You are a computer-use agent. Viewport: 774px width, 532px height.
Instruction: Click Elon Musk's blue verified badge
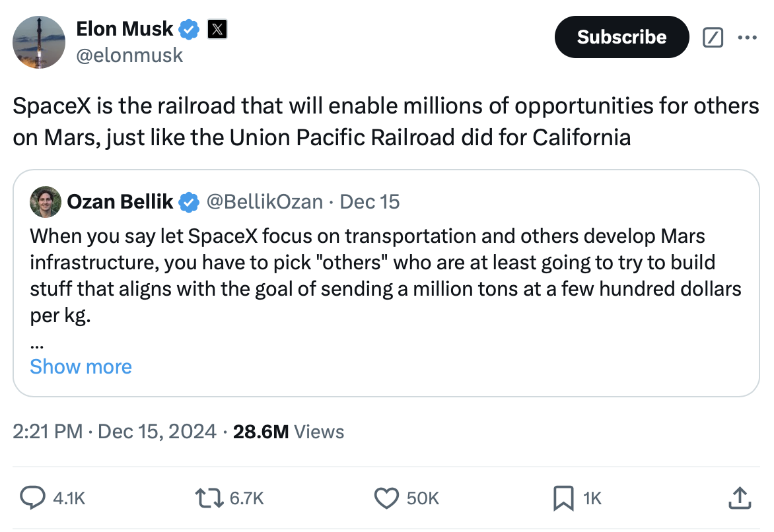190,29
